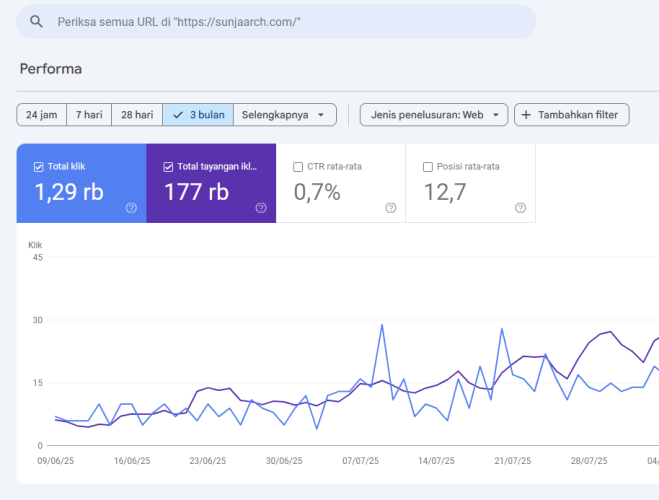
Task: Focus the URL inspection search field
Action: point(276,22)
